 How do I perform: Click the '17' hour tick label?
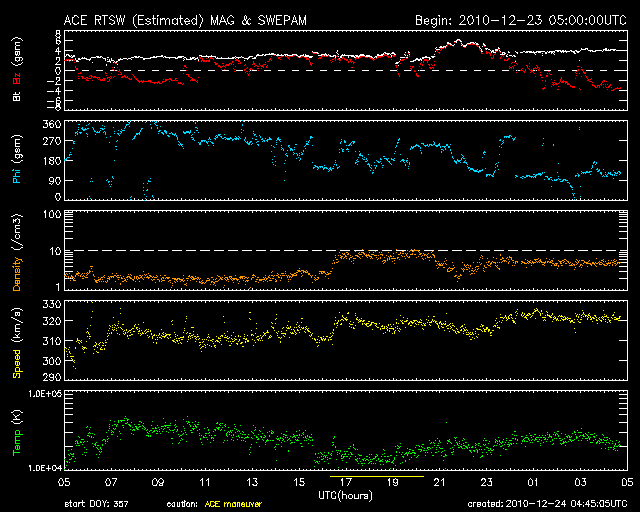click(x=346, y=483)
